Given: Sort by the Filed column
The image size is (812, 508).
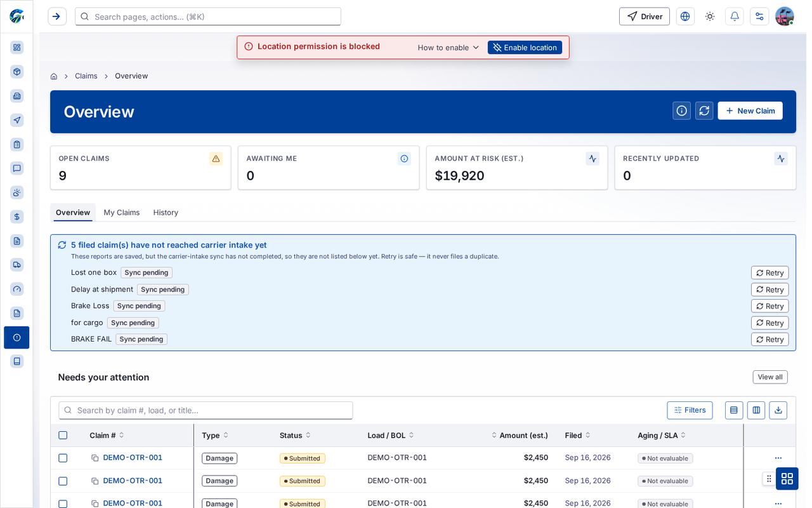Looking at the screenshot, I should 578,435.
